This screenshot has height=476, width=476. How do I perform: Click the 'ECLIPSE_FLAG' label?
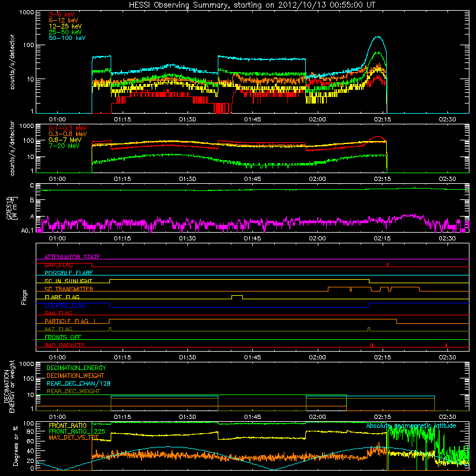(65, 305)
